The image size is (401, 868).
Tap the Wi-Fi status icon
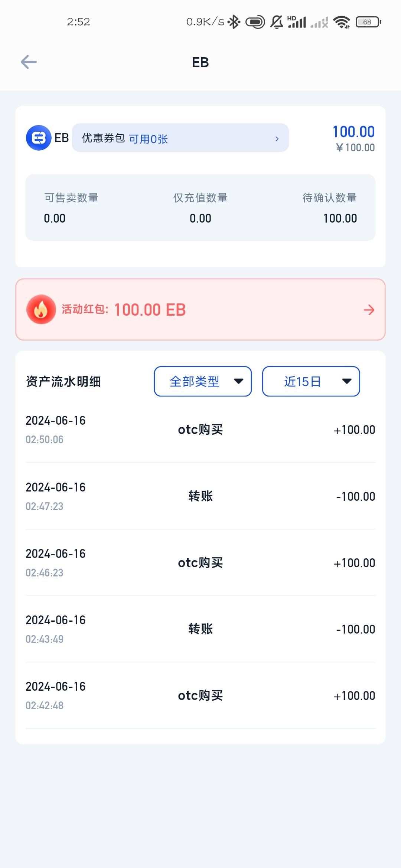(342, 22)
